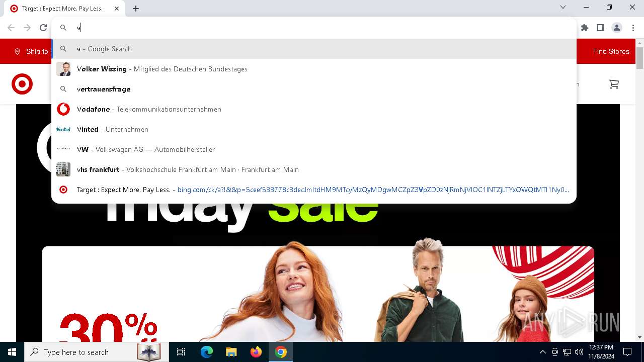644x362 pixels.
Task: Open Task View on the taskbar
Action: (181, 352)
